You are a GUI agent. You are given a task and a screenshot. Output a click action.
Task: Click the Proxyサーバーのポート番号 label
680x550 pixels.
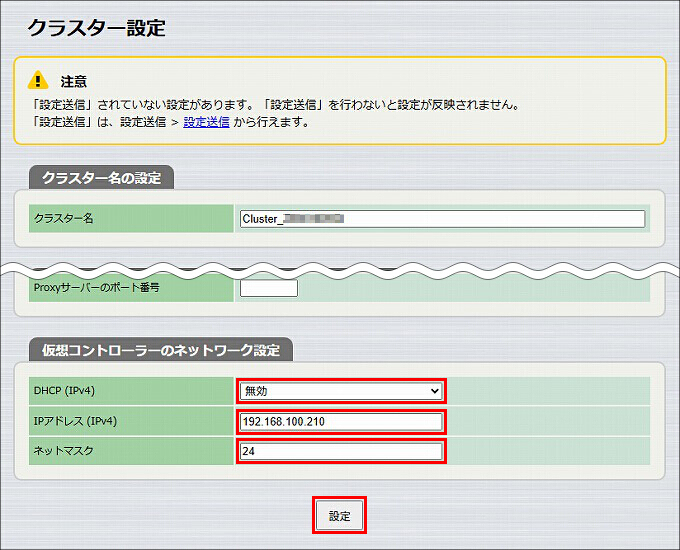(97, 288)
